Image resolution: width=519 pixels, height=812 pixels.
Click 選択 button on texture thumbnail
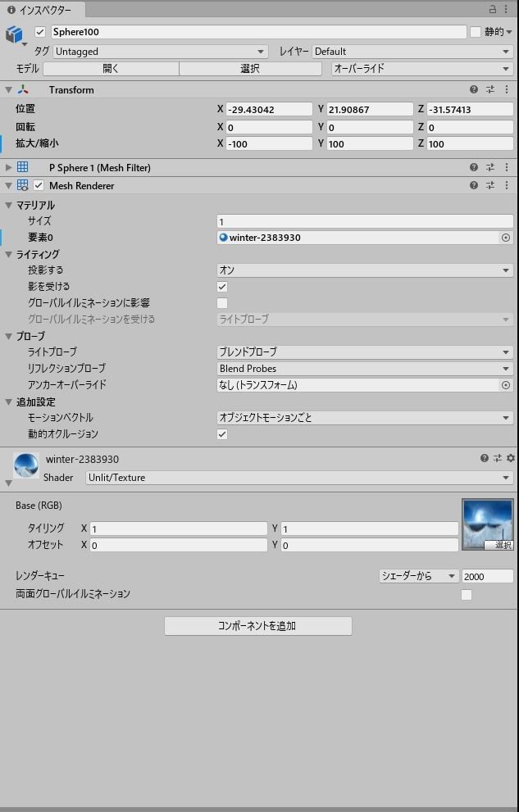point(499,545)
